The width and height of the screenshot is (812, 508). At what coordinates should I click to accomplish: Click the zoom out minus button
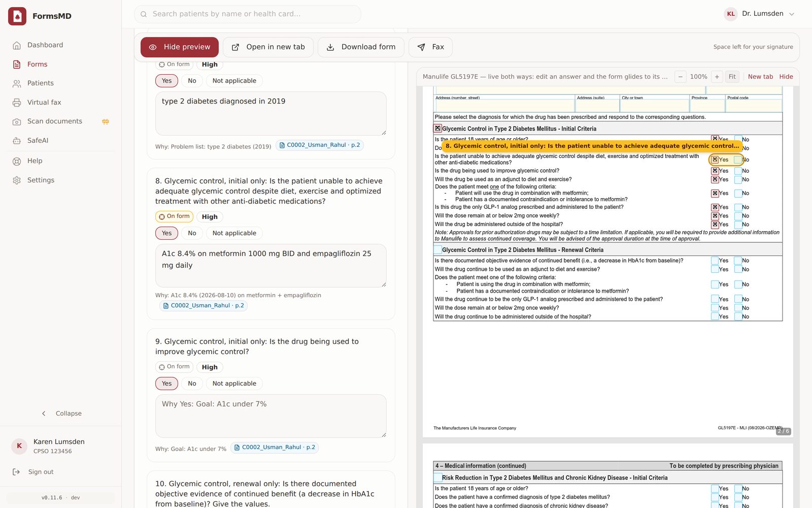coord(680,77)
